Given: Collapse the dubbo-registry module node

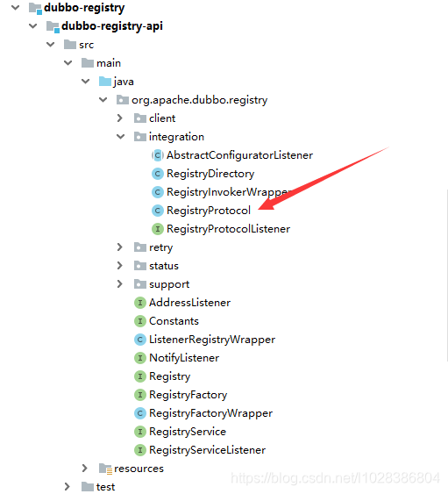Looking at the screenshot, I should tap(16, 7).
